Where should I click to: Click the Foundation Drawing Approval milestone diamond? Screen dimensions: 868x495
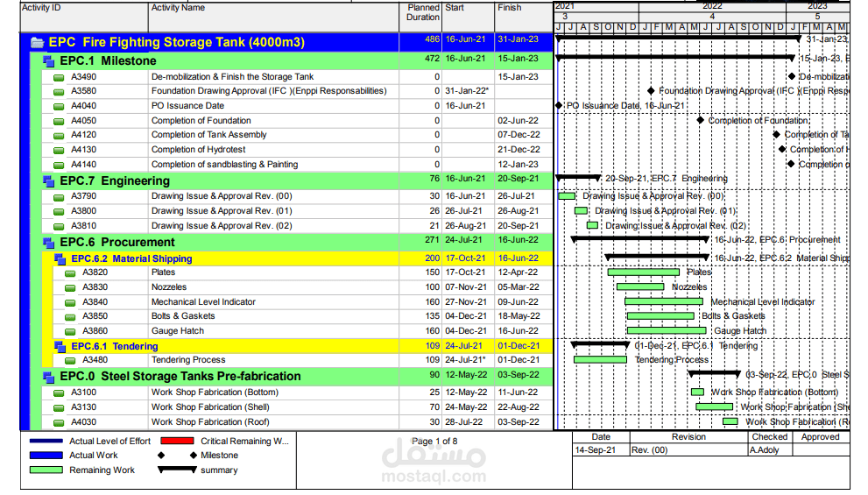click(x=651, y=91)
